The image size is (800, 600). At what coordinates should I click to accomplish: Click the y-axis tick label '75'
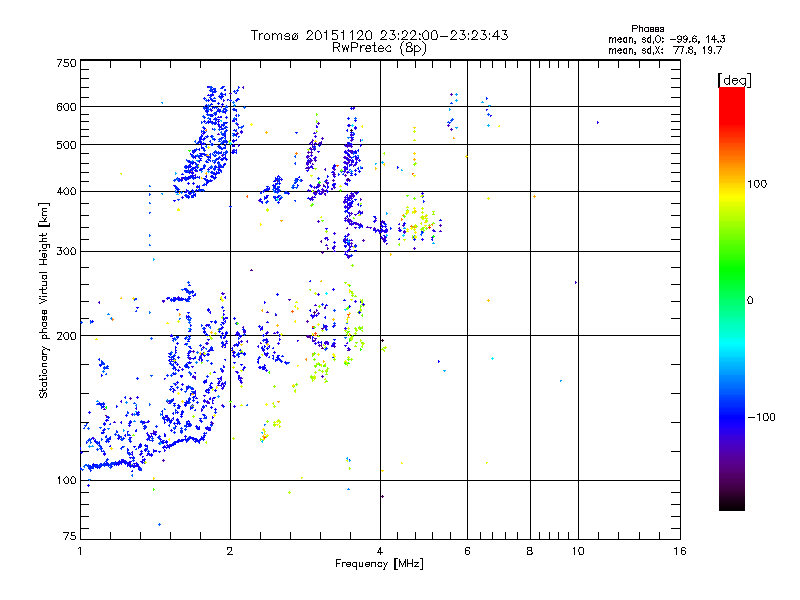(x=70, y=536)
